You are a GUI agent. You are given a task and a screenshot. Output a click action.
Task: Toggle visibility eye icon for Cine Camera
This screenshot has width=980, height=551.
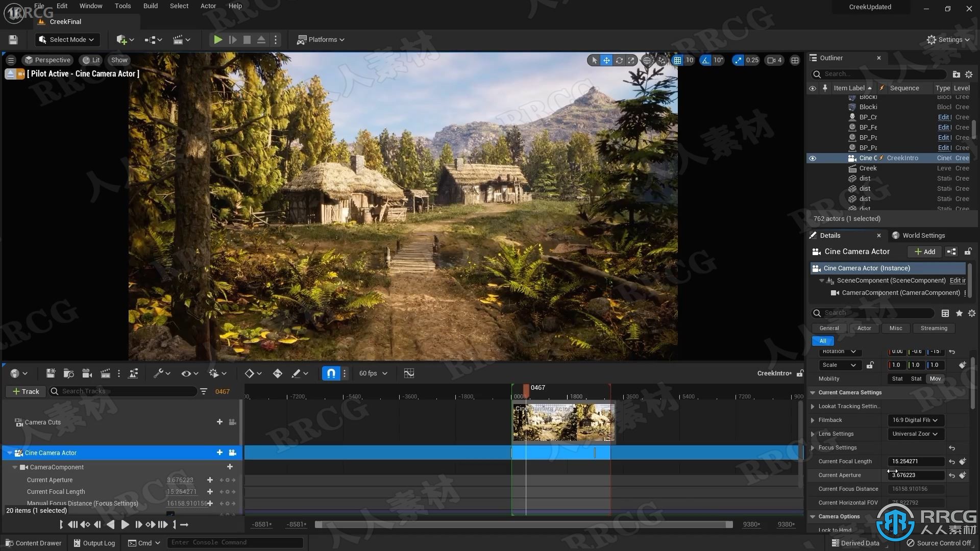813,158
